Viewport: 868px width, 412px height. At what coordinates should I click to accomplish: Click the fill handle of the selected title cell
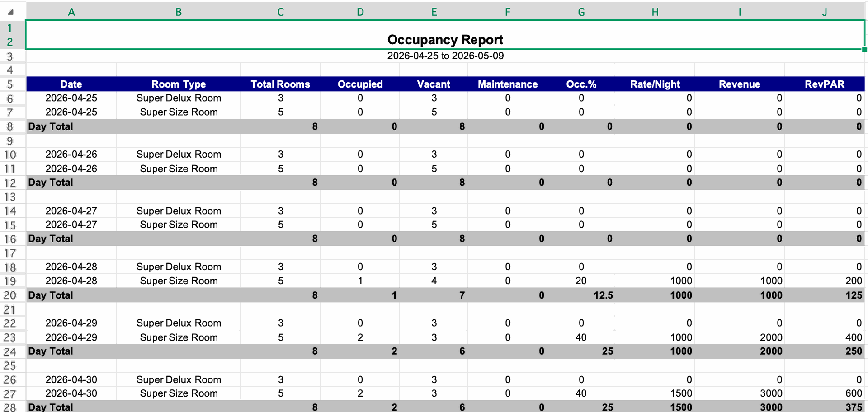coord(864,49)
